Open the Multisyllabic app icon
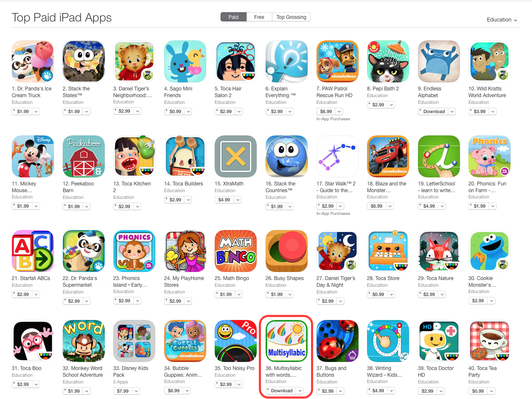 (287, 341)
